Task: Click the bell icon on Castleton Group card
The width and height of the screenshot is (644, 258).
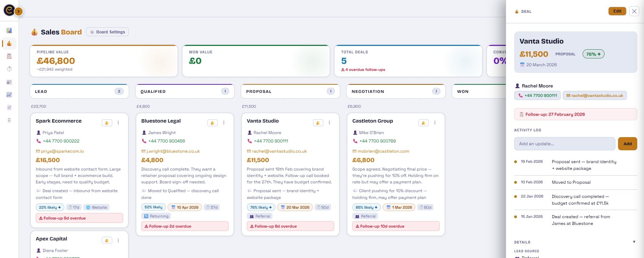Action: 423,123
